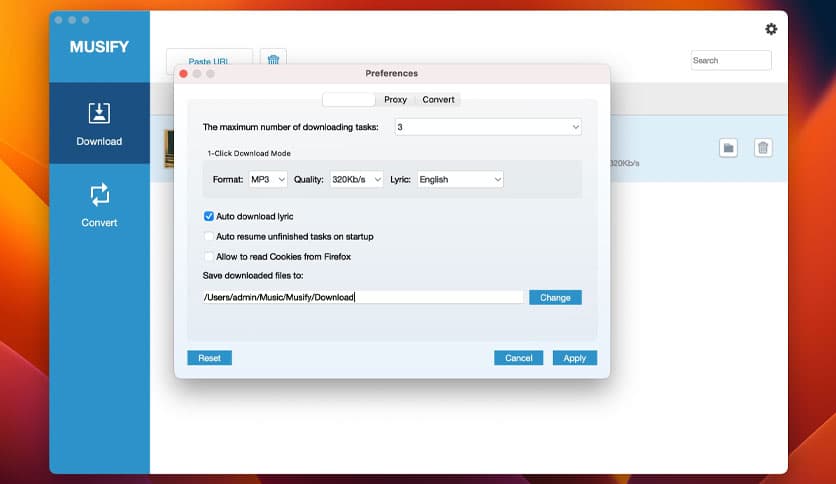Switch to the Convert preferences tab
The image size is (836, 484).
tap(438, 100)
